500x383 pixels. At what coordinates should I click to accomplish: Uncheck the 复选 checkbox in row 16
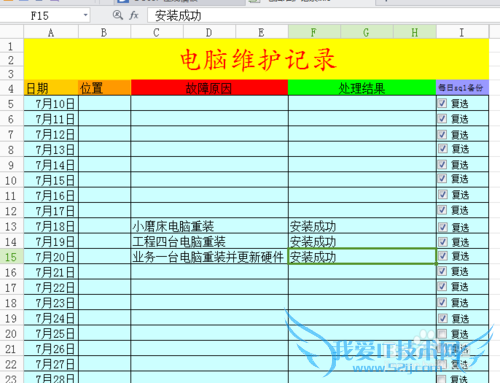pyautogui.click(x=442, y=271)
